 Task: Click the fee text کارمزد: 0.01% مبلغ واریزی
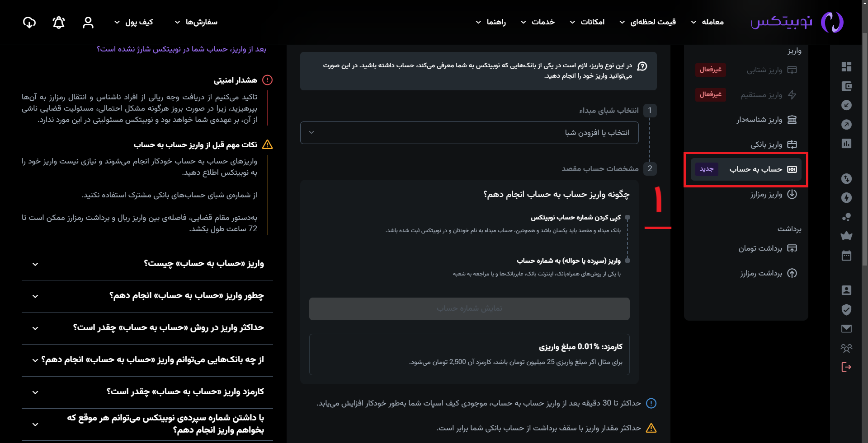pyautogui.click(x=580, y=347)
